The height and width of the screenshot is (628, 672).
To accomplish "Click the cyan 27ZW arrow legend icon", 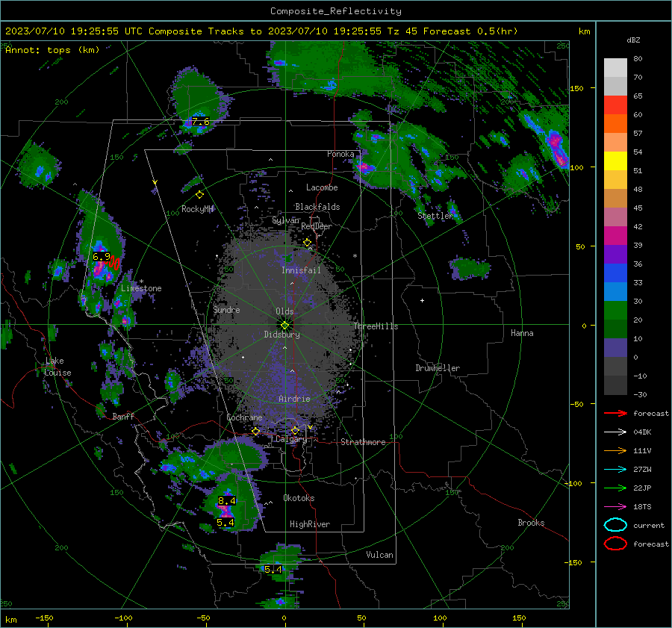I will [x=615, y=470].
